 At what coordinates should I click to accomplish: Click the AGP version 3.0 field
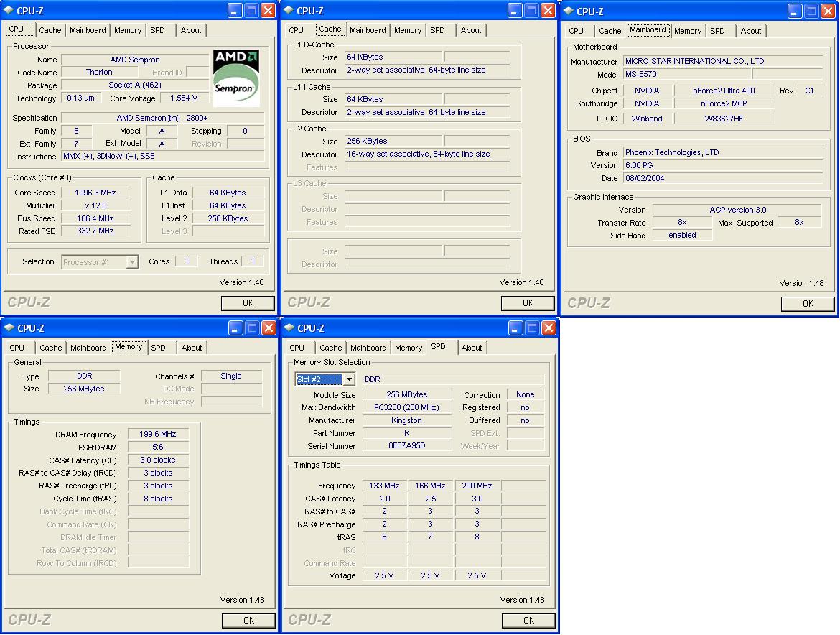pyautogui.click(x=737, y=210)
